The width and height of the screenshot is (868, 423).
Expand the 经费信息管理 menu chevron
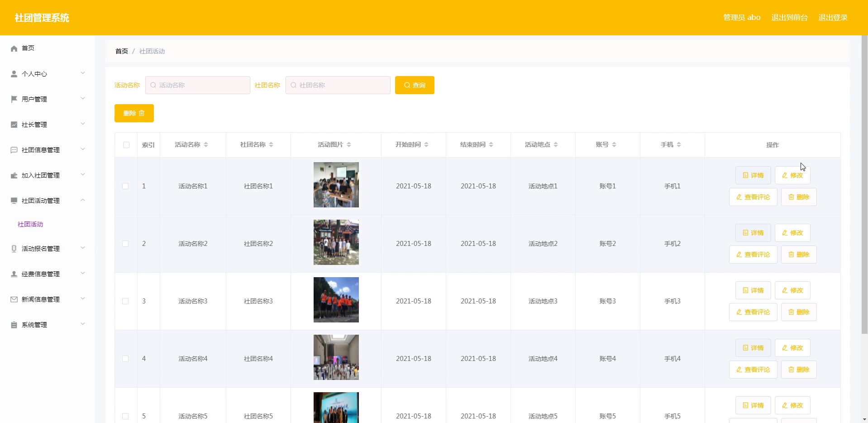click(83, 273)
